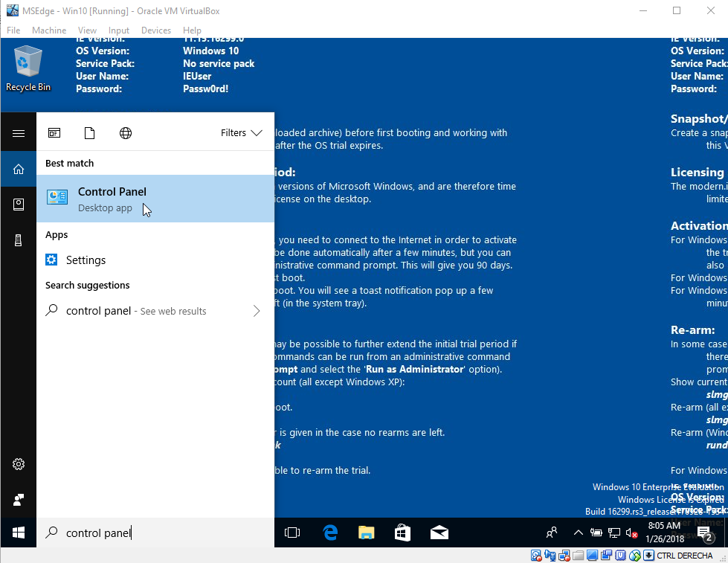Screen dimensions: 728x563
Task: Filter search results by Apps icon
Action: (54, 133)
